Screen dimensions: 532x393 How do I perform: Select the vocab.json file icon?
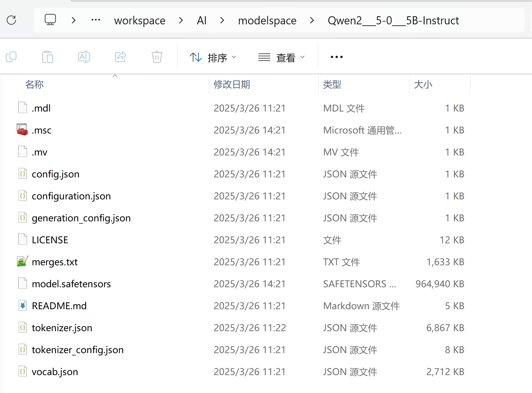[23, 371]
